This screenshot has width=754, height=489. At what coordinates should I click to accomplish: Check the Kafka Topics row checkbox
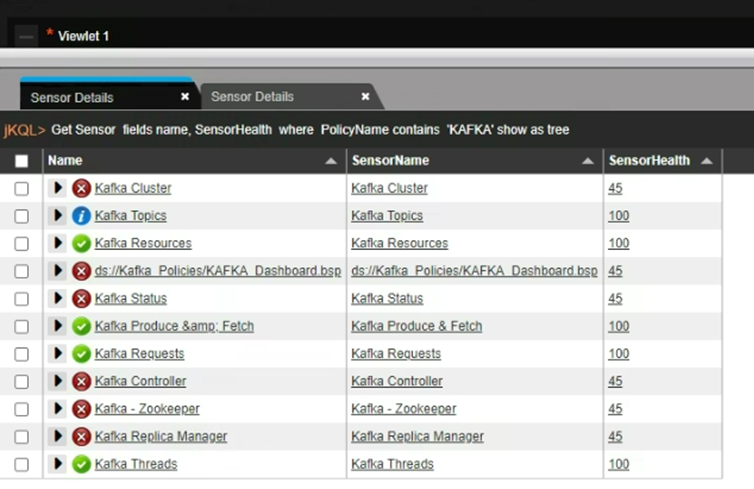[21, 216]
